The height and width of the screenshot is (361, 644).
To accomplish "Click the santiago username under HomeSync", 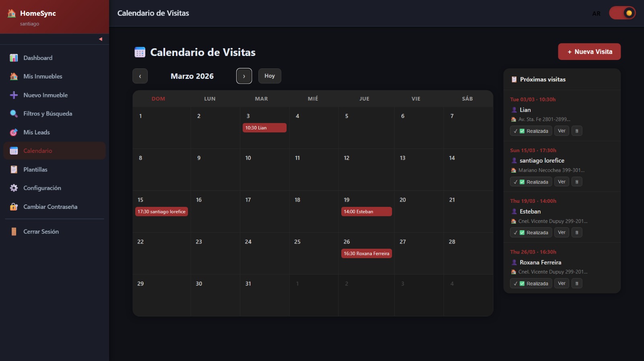I will pos(30,24).
